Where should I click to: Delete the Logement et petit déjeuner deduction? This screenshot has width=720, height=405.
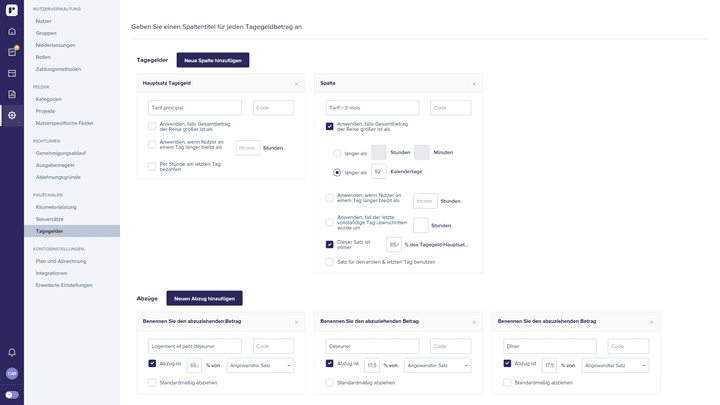[x=296, y=322]
